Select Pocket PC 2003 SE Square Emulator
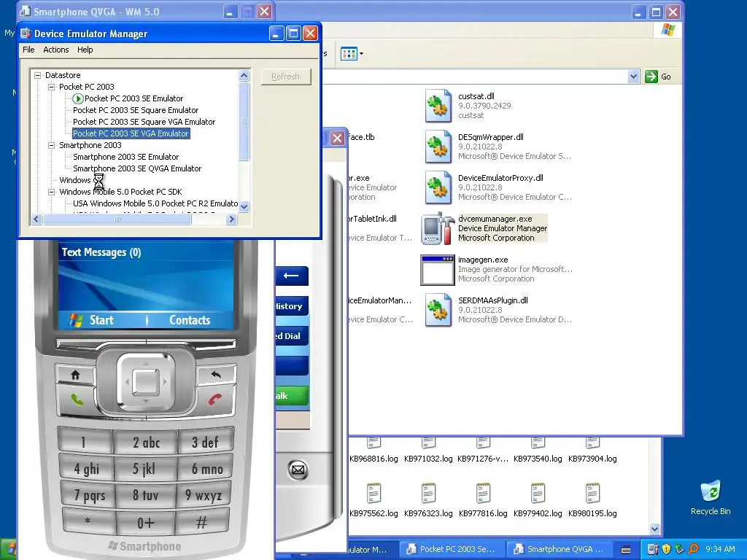Screen dimensions: 747x560 coord(136,110)
